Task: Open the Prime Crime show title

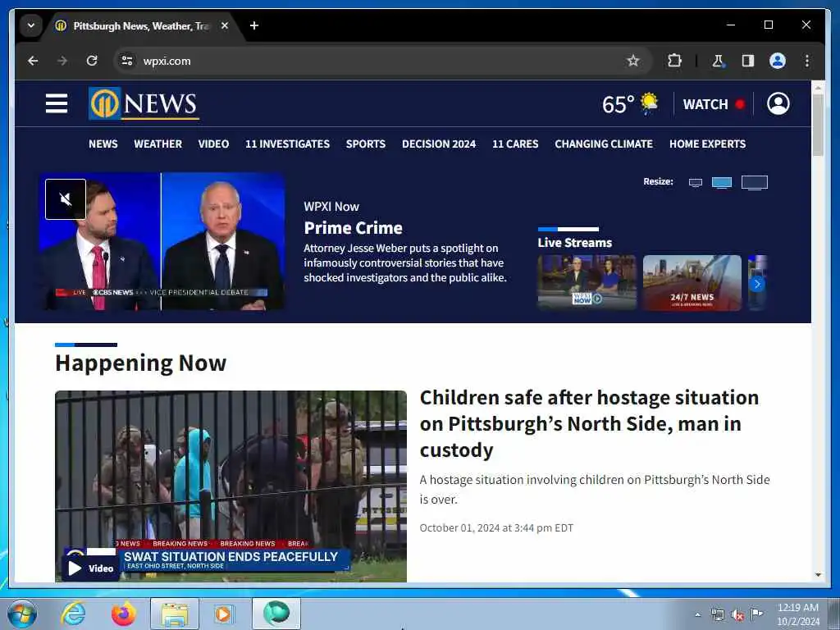Action: 353,228
